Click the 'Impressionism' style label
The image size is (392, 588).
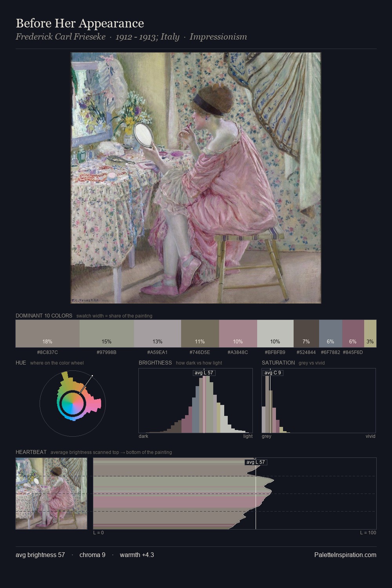[218, 37]
